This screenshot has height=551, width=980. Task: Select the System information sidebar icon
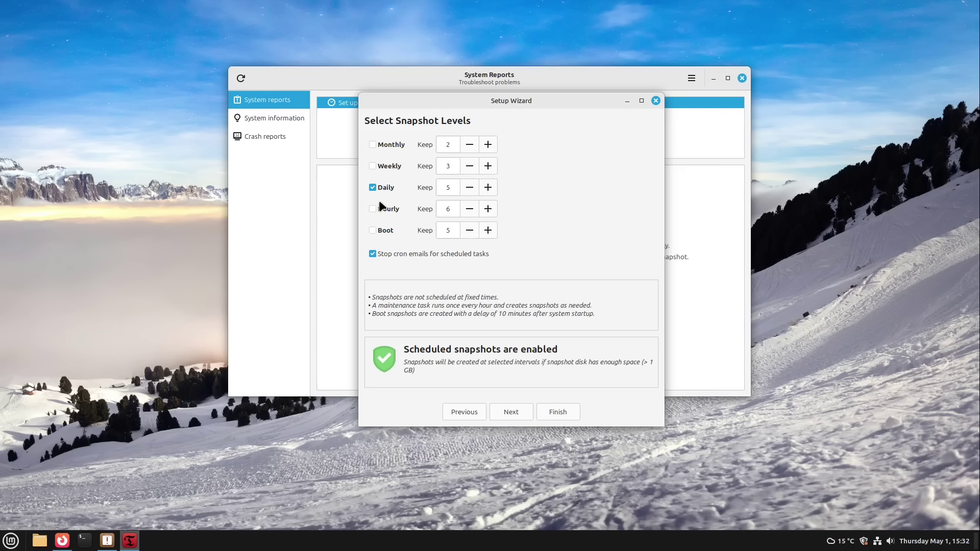click(237, 118)
